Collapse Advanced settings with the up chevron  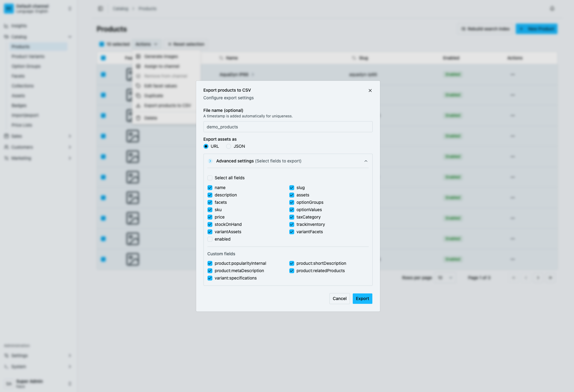(366, 161)
